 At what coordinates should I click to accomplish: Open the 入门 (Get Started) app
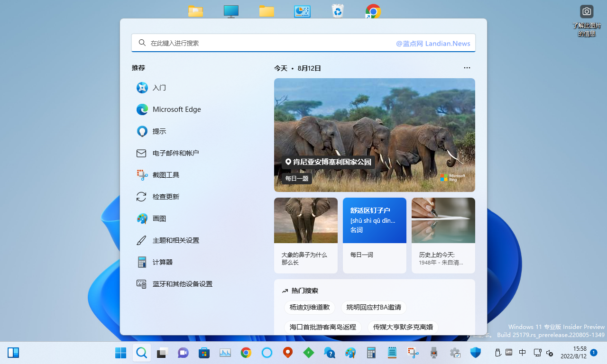[x=159, y=88]
